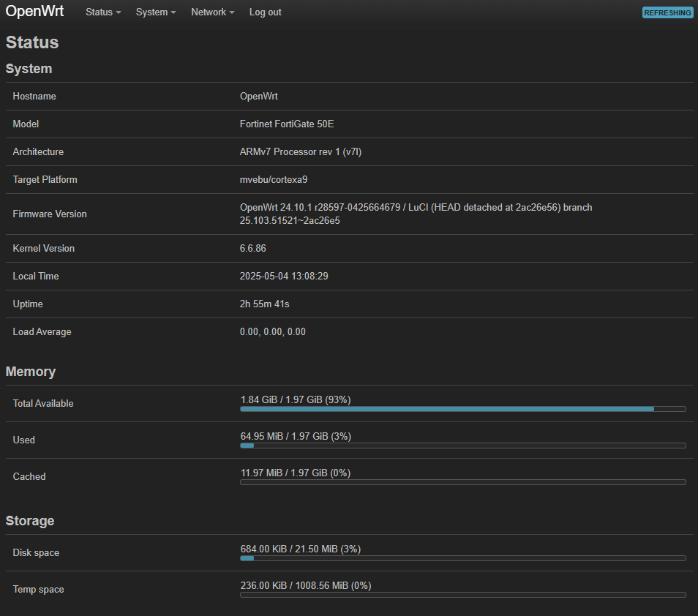Open the Network dropdown menu
Viewport: 698px width, 616px height.
click(212, 12)
